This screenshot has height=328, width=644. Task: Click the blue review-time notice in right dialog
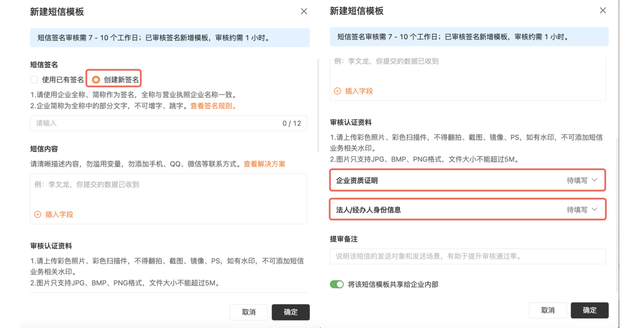[x=469, y=37]
